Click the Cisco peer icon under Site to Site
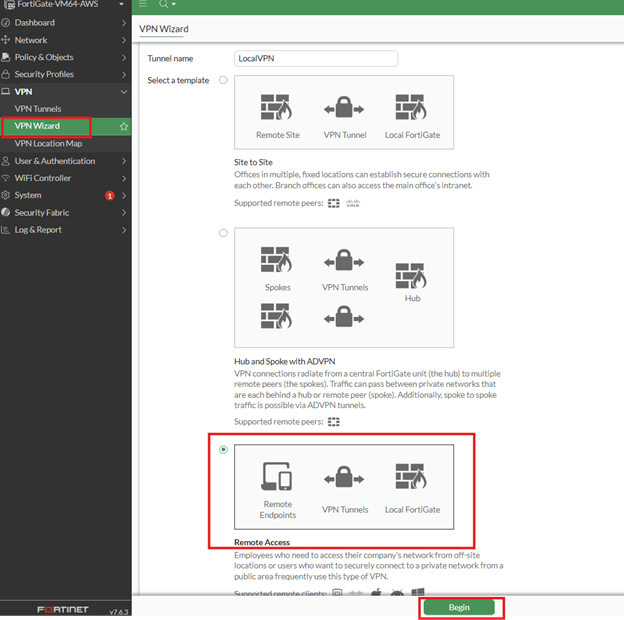Image resolution: width=624 pixels, height=620 pixels. pyautogui.click(x=353, y=203)
